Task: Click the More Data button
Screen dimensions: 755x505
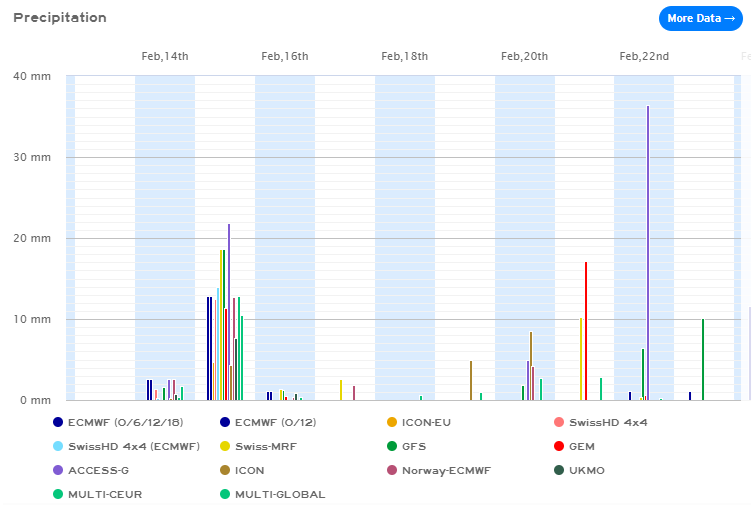Action: click(x=700, y=18)
